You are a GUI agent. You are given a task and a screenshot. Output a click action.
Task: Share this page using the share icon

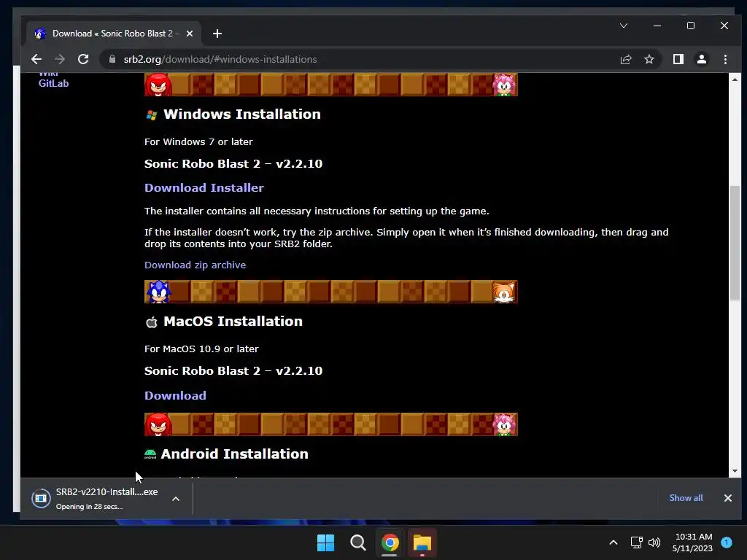coord(625,59)
